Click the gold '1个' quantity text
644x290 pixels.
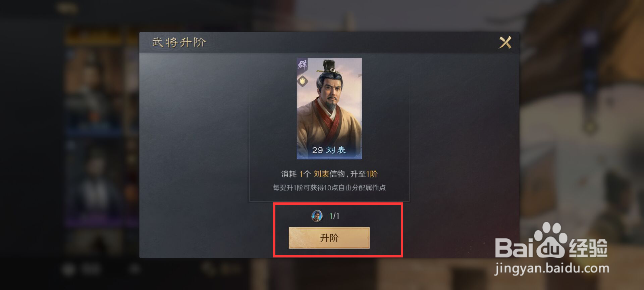click(305, 174)
